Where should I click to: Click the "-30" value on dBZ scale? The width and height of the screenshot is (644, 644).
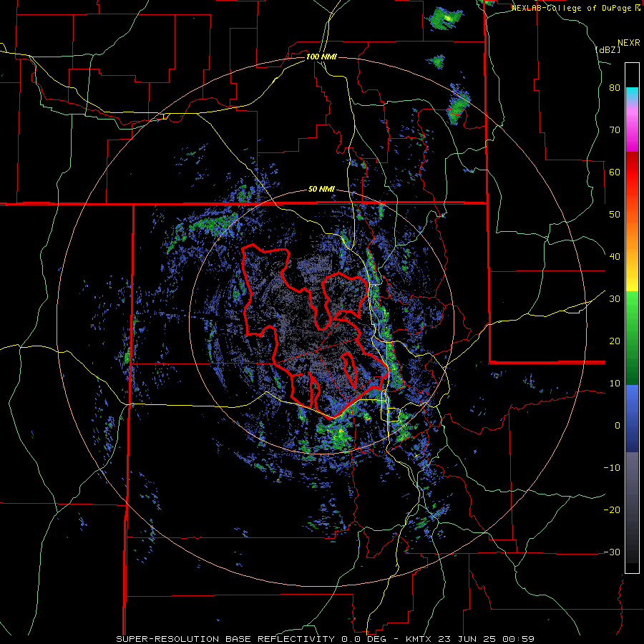(612, 552)
